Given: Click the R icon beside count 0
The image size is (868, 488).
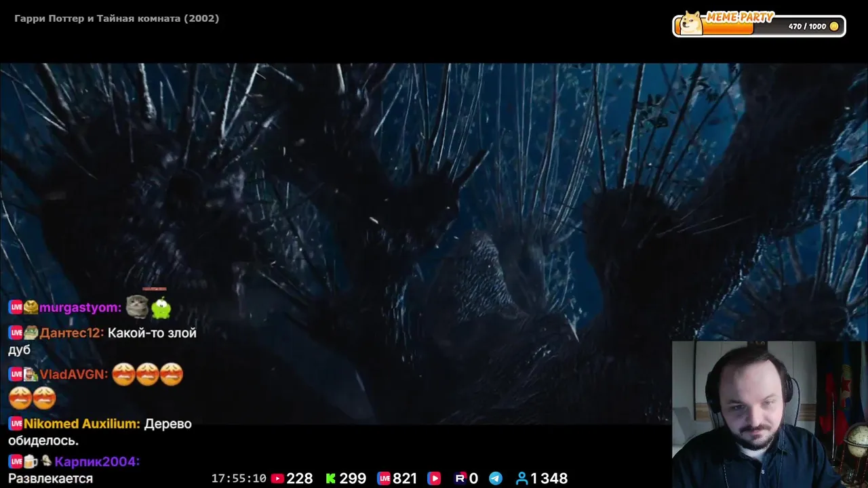Looking at the screenshot, I should (460, 479).
